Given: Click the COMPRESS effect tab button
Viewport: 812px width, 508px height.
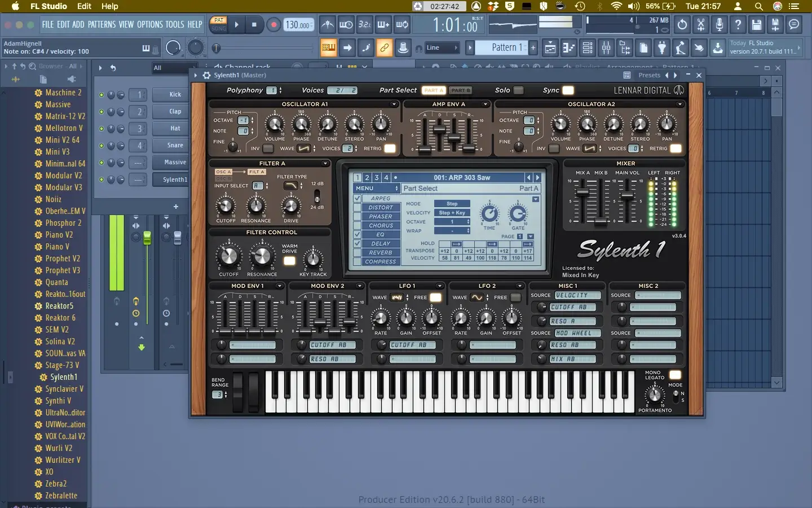Looking at the screenshot, I should point(381,262).
